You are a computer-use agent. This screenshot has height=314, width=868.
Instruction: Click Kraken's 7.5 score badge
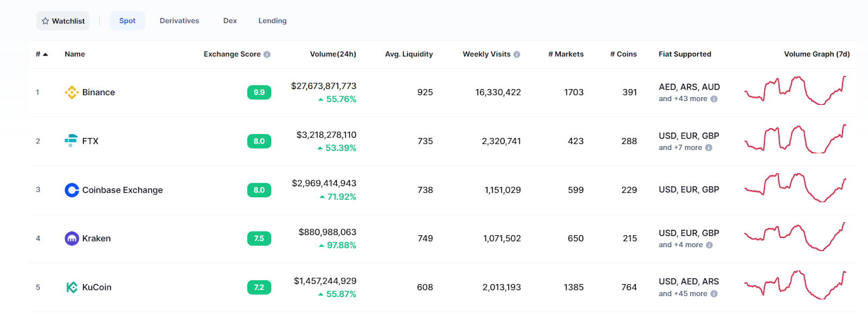(259, 238)
